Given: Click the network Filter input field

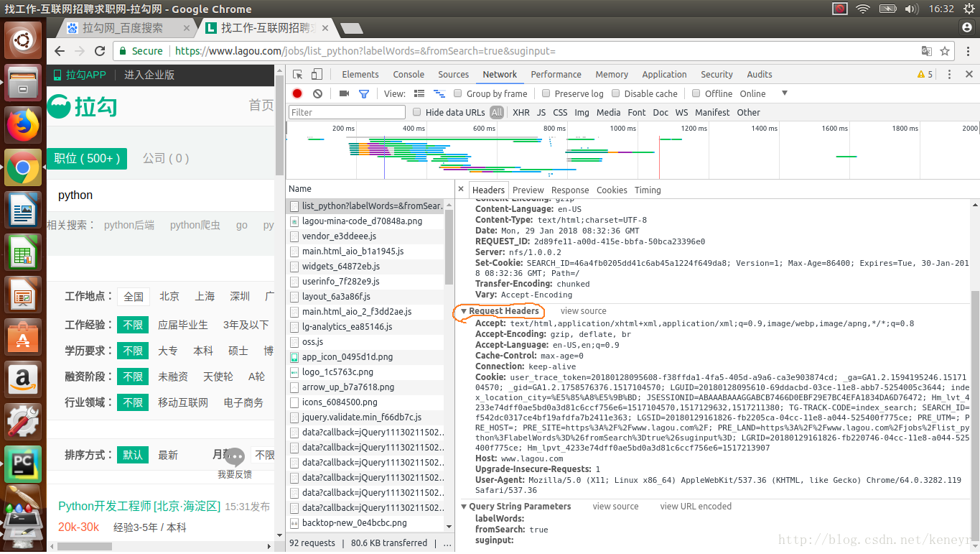Looking at the screenshot, I should pyautogui.click(x=347, y=112).
